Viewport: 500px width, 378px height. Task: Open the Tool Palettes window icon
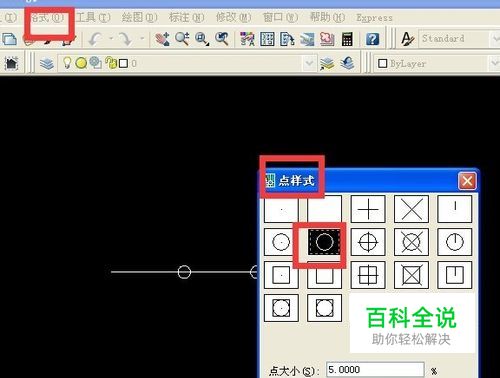pyautogui.click(x=287, y=39)
